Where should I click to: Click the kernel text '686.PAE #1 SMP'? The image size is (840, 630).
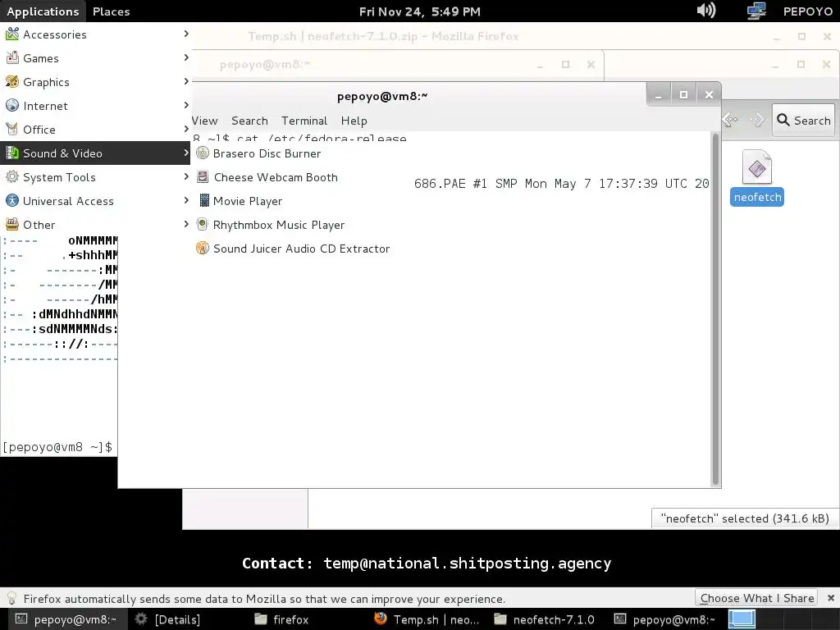[x=466, y=184]
